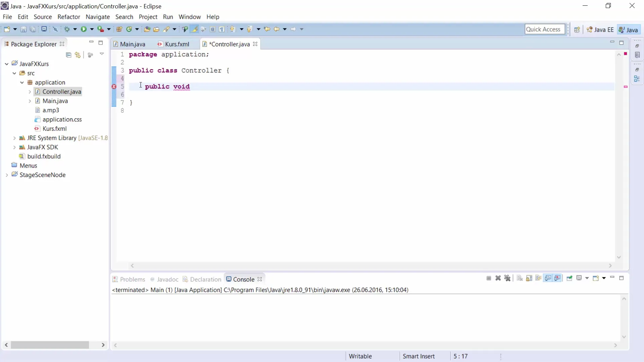The width and height of the screenshot is (644, 362).
Task: Click the Search flashlight icon
Action: [166, 29]
